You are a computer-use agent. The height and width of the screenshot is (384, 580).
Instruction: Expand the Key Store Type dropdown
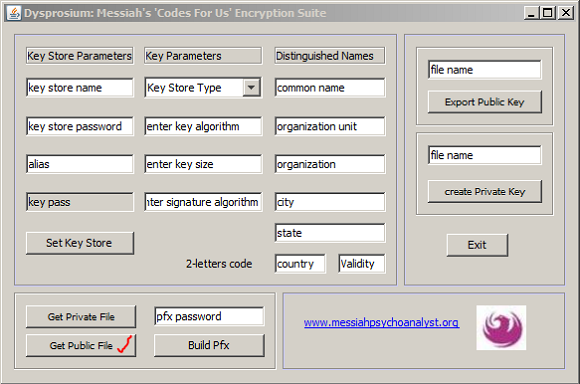pos(252,88)
